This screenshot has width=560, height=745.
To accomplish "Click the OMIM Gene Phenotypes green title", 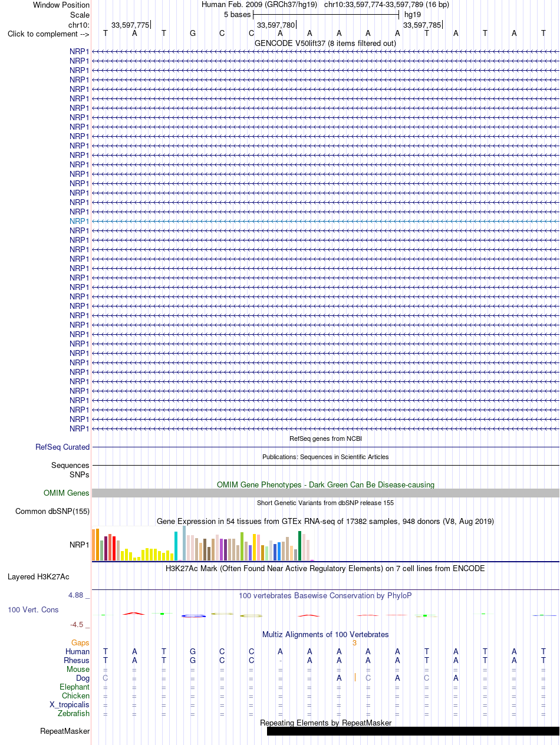I will pos(325,484).
